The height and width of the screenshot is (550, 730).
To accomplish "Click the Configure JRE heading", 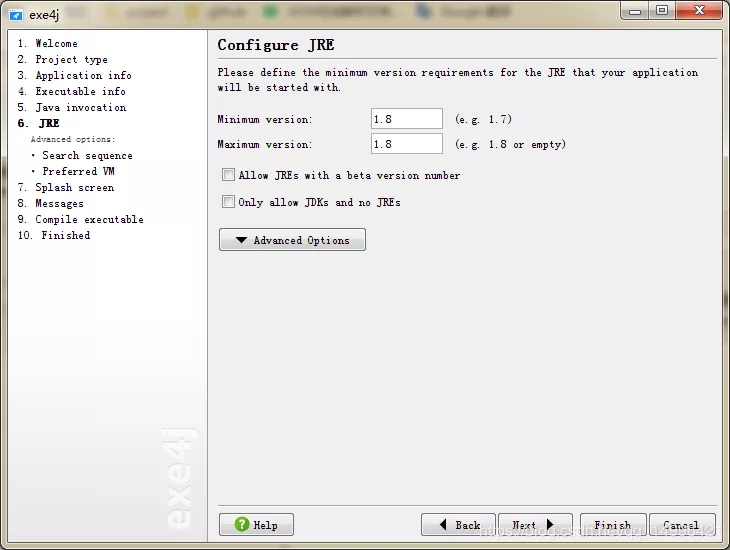I will pyautogui.click(x=276, y=45).
